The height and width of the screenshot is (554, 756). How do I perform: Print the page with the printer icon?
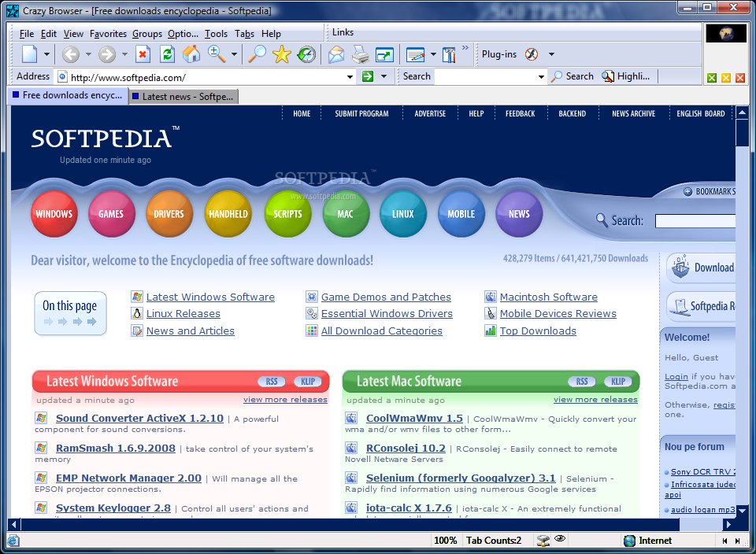click(360, 54)
